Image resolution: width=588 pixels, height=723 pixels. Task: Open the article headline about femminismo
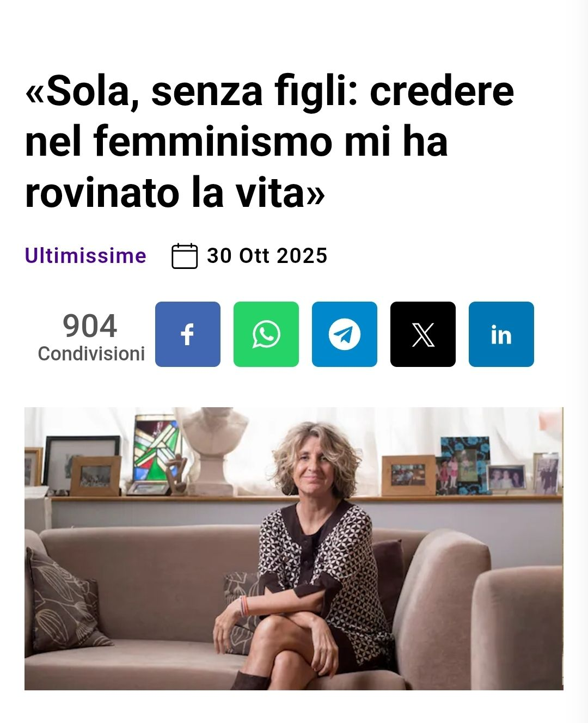[269, 142]
